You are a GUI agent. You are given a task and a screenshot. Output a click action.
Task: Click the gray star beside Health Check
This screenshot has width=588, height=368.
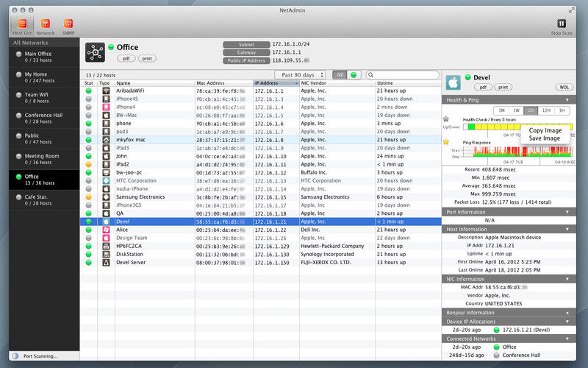coord(446,118)
